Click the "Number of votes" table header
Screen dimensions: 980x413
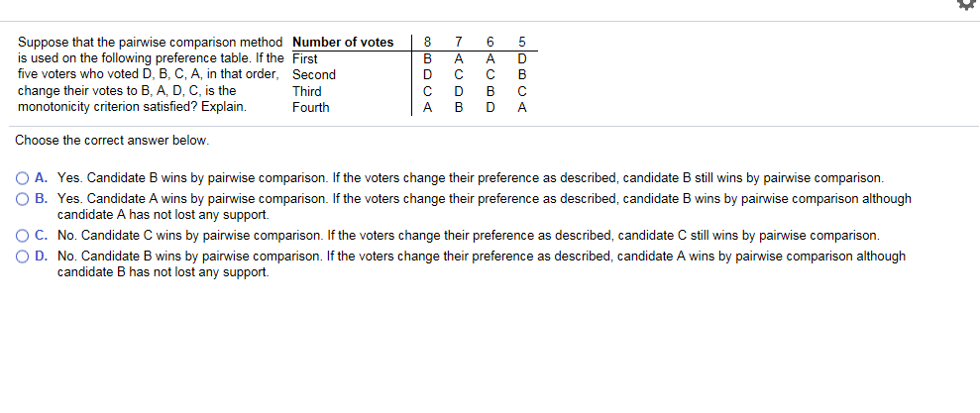[x=343, y=42]
